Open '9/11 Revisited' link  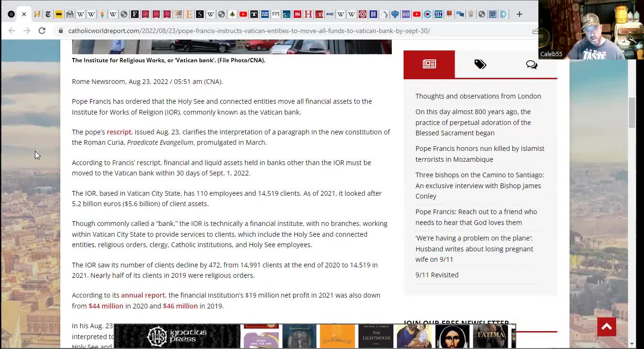click(437, 275)
